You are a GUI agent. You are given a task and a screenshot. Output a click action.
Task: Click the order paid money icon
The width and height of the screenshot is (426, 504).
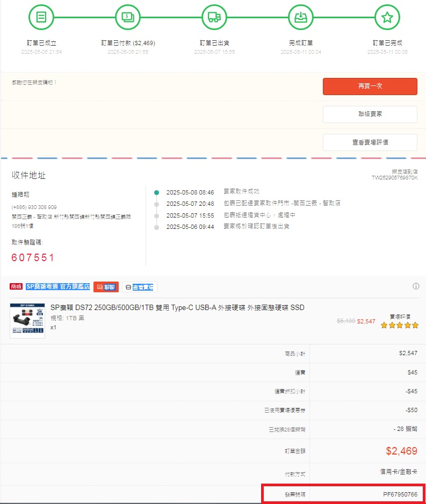click(x=128, y=17)
